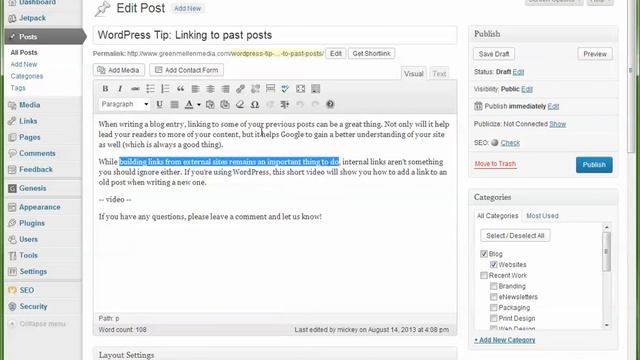Insert a custom character with Omega icon
640x360 pixels.
(x=255, y=104)
